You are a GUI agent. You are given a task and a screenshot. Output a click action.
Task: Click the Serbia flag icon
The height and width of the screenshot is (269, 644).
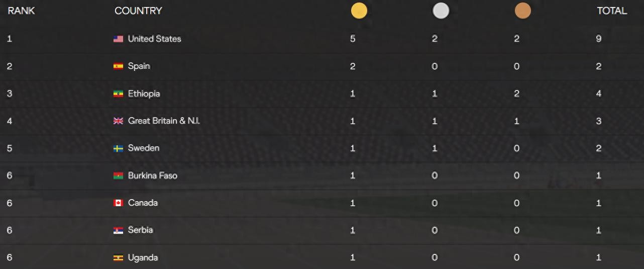118,230
